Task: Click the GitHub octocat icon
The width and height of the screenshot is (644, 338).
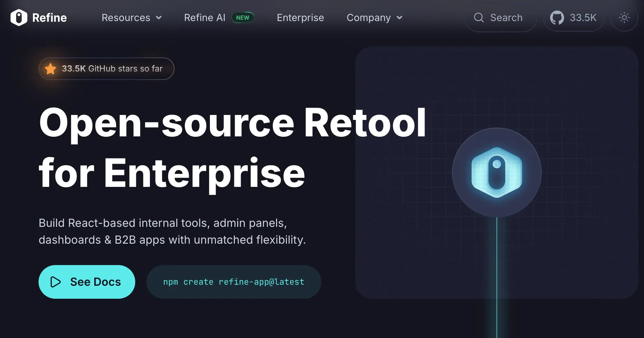Action: pyautogui.click(x=557, y=18)
